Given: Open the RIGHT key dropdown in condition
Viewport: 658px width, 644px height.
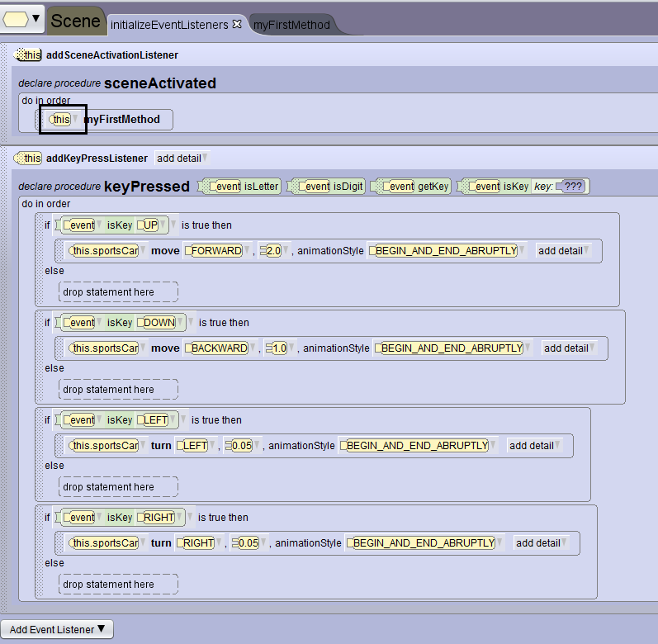Looking at the screenshot, I should [160, 518].
